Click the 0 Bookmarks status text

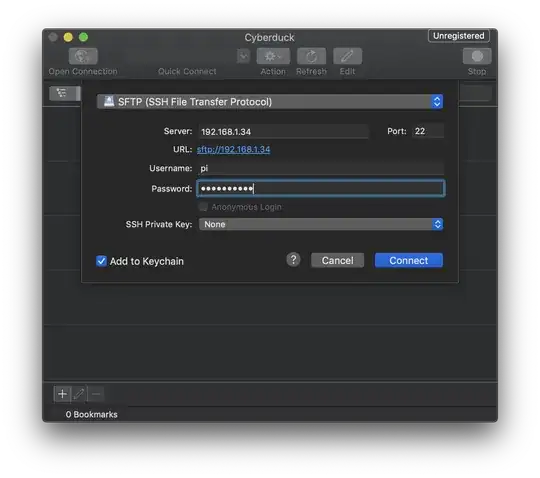91,414
